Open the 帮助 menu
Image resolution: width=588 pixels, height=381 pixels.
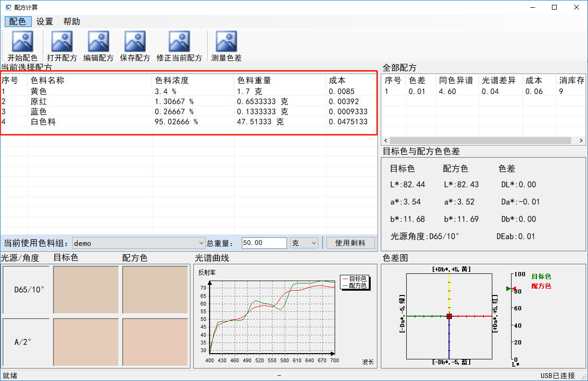pyautogui.click(x=72, y=22)
